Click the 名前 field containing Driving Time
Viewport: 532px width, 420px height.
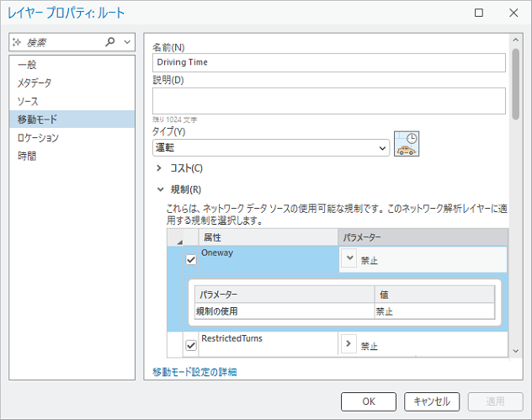(329, 62)
